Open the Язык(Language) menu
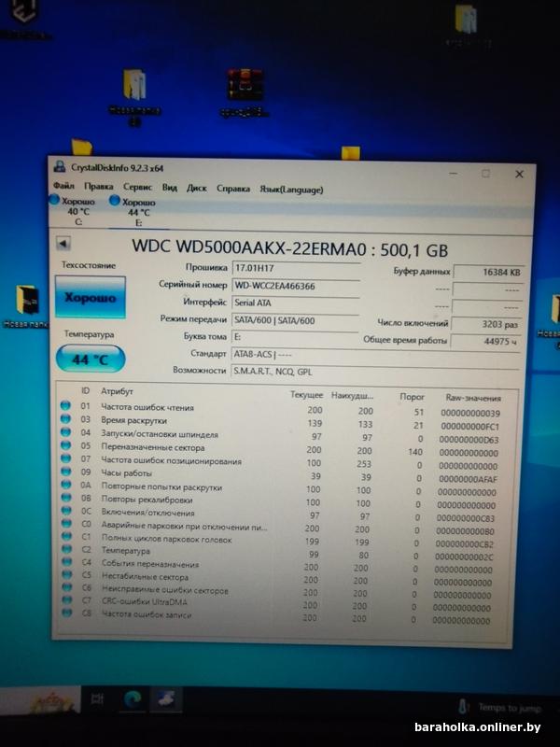560x747 pixels. coord(291,190)
